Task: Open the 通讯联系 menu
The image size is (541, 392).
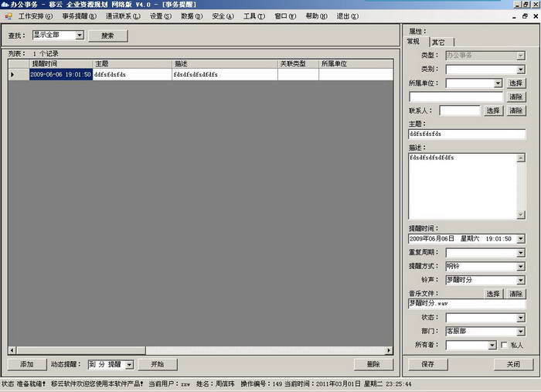Action: [x=123, y=16]
